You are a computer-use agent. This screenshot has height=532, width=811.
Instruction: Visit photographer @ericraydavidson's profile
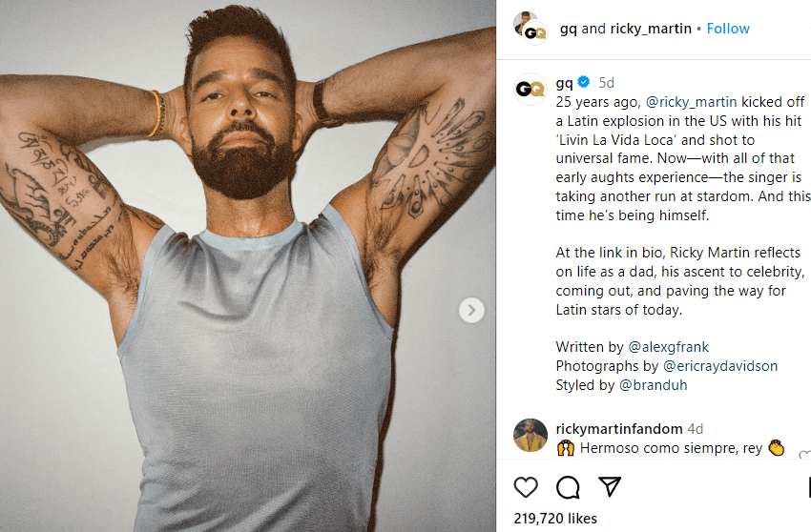(707, 365)
